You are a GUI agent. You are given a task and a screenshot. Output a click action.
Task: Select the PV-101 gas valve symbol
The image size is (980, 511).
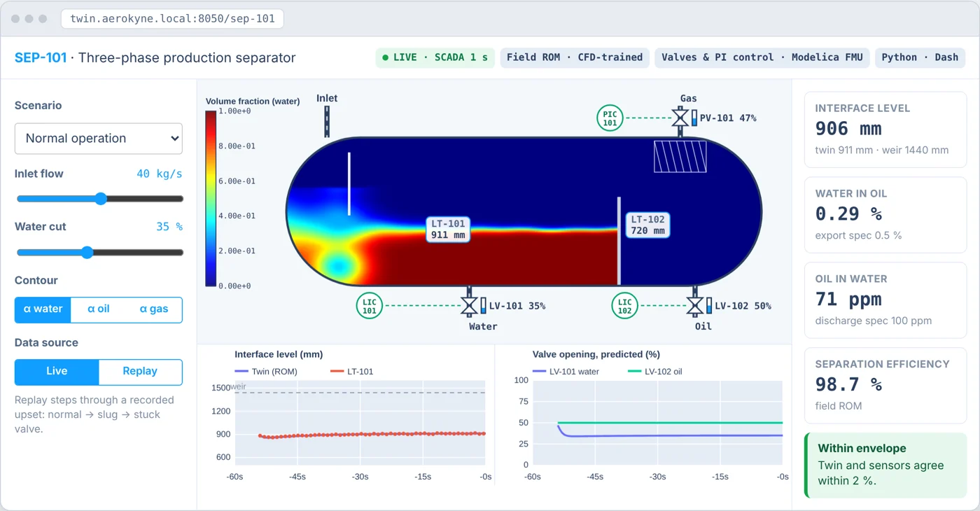click(x=679, y=118)
